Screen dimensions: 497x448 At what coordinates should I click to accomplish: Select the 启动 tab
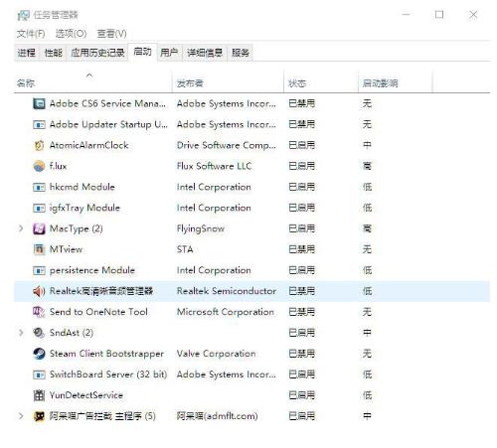[142, 52]
